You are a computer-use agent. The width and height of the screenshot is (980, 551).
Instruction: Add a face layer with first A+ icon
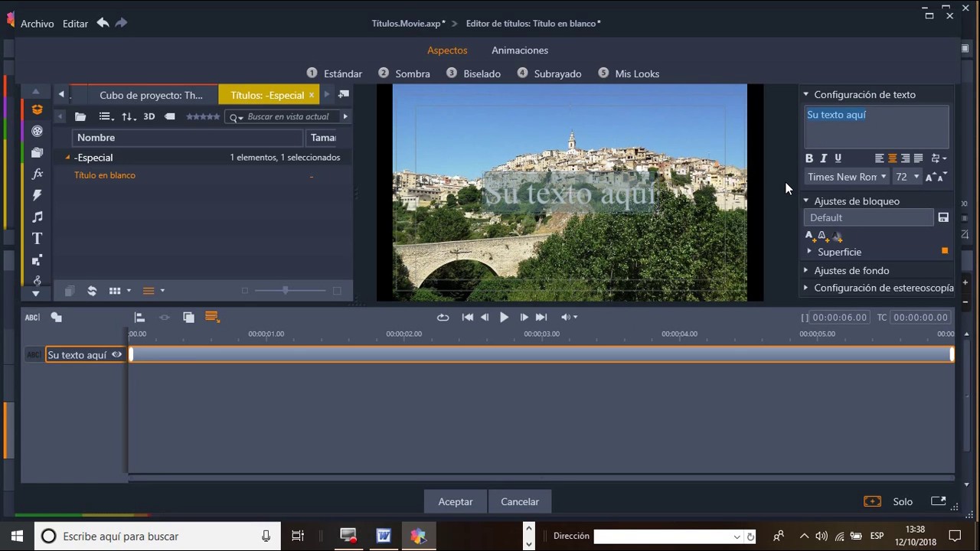(x=810, y=236)
